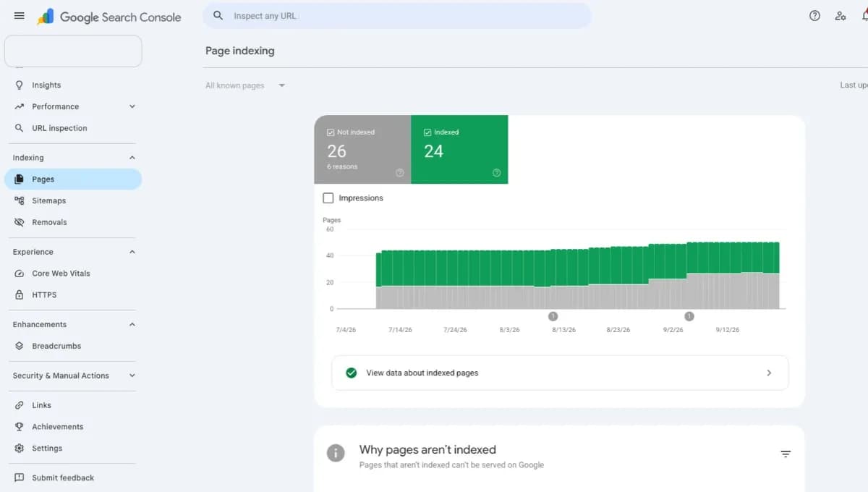The image size is (868, 492).
Task: Click the Pages document icon
Action: [x=20, y=179]
